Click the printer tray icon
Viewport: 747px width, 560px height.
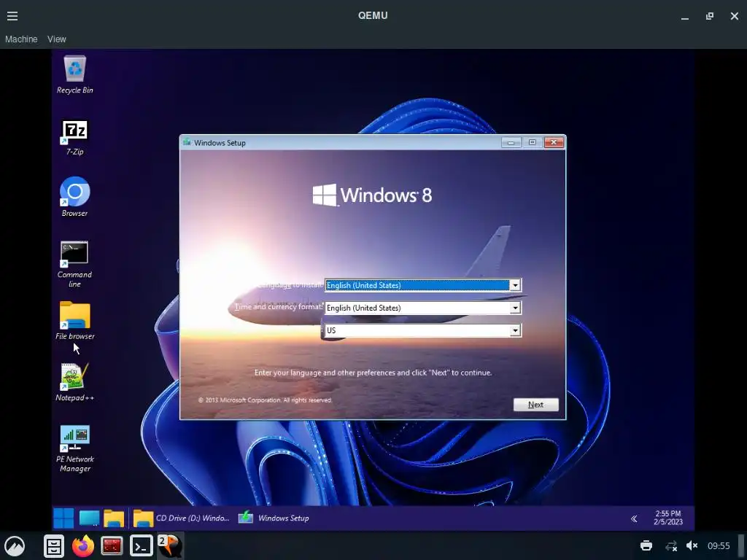pyautogui.click(x=646, y=545)
